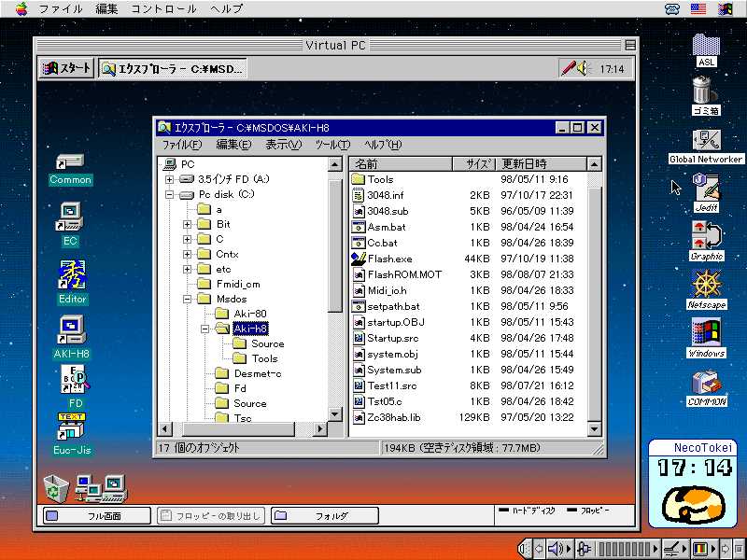The height and width of the screenshot is (560, 747).
Task: Click the speaker icon in the taskbar tray
Action: tap(583, 68)
